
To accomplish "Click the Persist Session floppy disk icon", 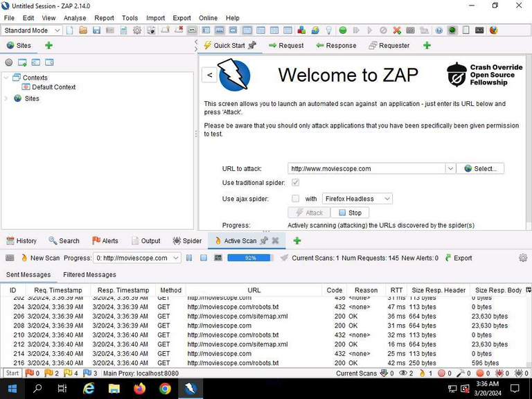I will (x=97, y=30).
